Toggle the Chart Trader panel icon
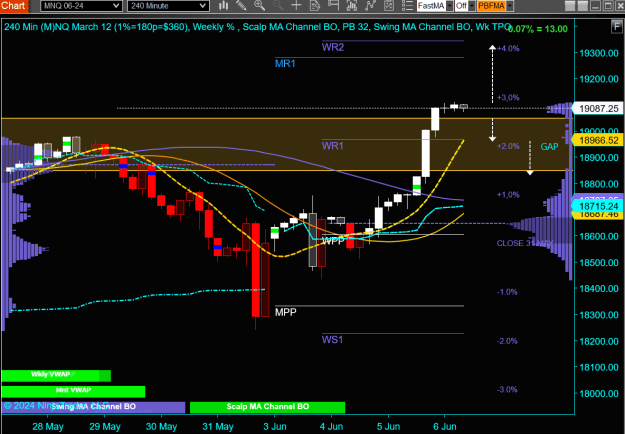Image resolution: width=625 pixels, height=434 pixels. (x=333, y=6)
